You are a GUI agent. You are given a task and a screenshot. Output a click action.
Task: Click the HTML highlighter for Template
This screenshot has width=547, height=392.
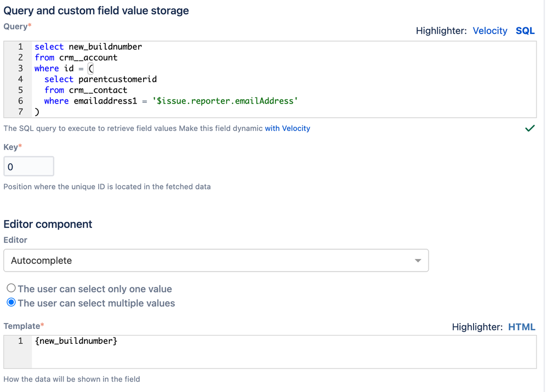521,327
